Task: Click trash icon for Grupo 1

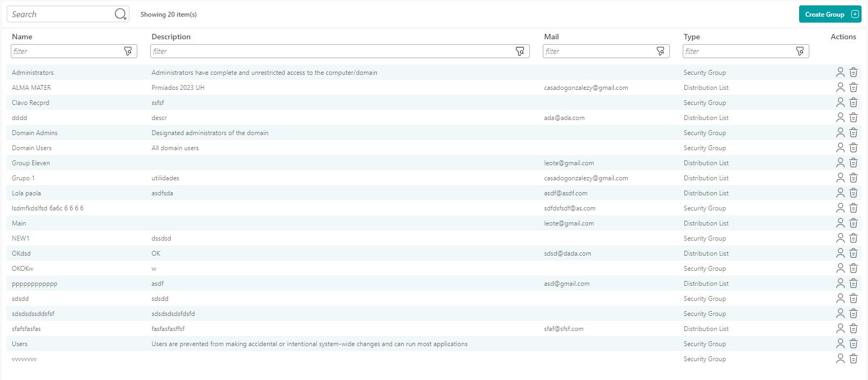Action: 853,178
